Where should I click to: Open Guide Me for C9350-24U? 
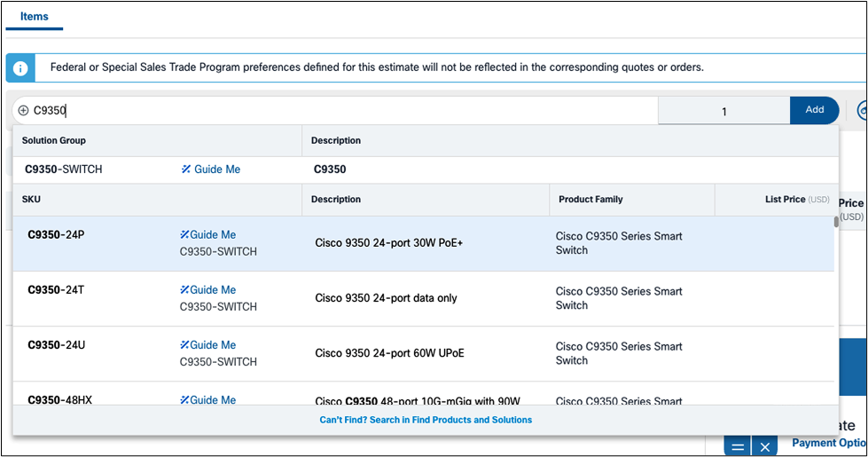pos(208,345)
